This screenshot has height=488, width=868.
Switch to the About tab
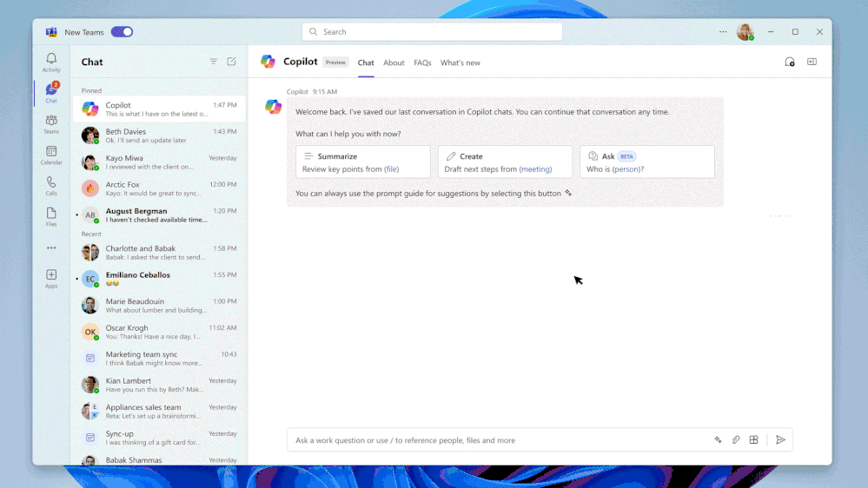point(394,63)
